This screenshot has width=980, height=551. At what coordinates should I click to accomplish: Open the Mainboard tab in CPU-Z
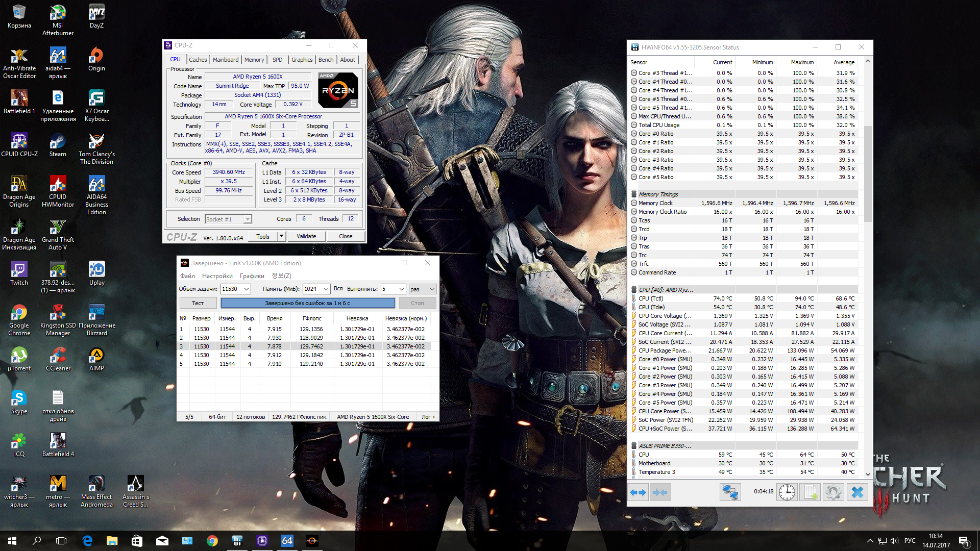(x=226, y=60)
